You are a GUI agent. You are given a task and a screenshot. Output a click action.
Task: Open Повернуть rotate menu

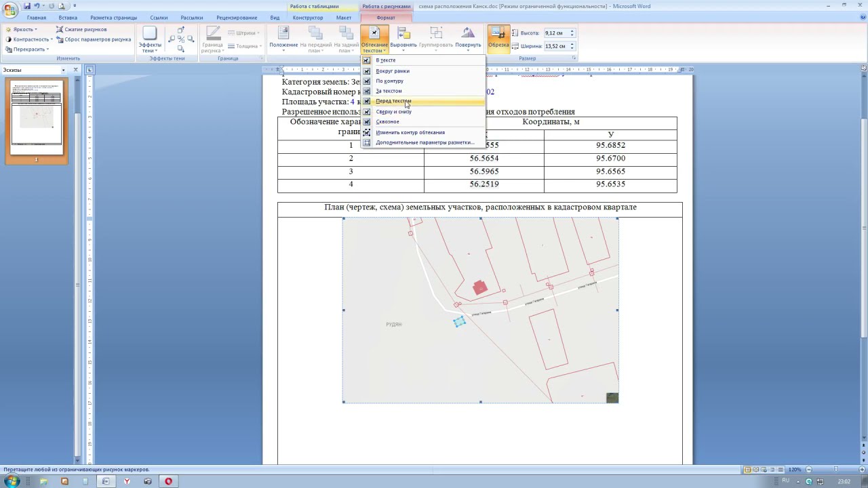tap(468, 40)
